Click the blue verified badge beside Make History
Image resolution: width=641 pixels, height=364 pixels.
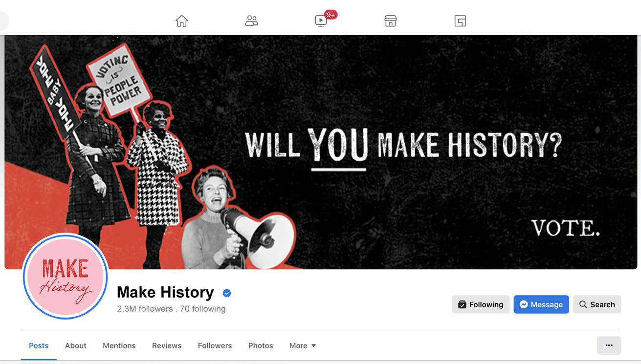coord(226,293)
